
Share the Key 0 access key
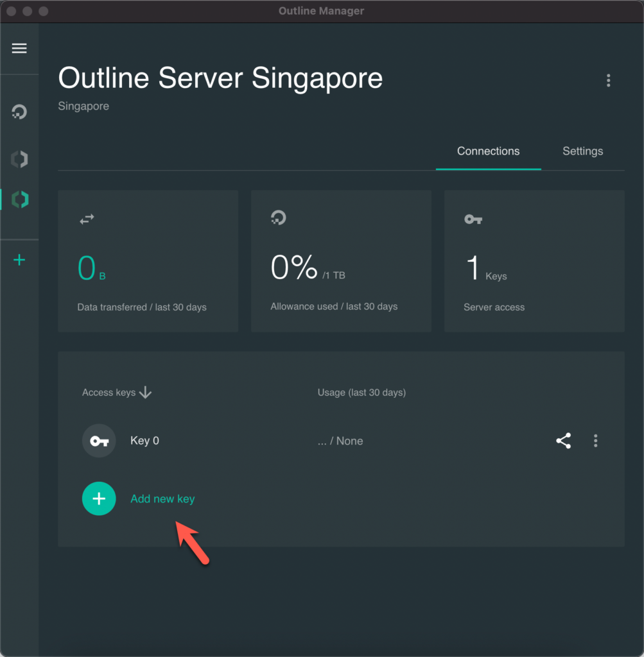click(563, 441)
